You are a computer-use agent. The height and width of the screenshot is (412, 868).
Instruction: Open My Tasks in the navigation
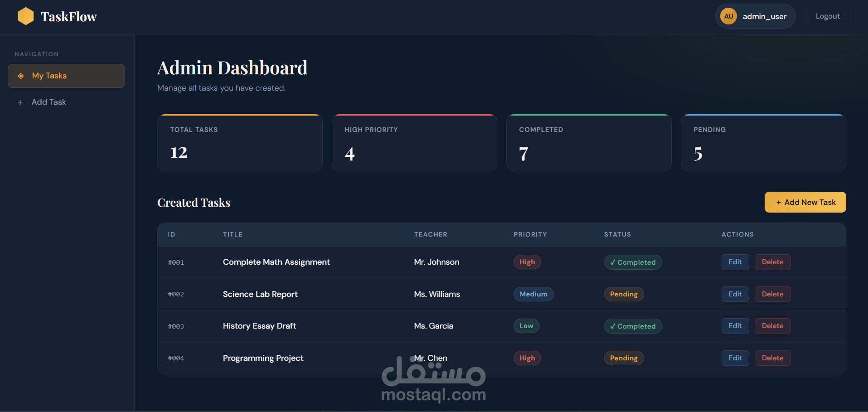66,76
